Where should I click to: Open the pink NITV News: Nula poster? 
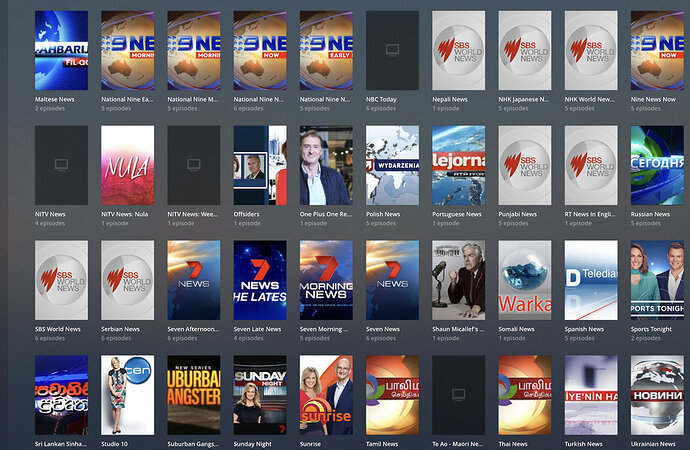pyautogui.click(x=128, y=165)
